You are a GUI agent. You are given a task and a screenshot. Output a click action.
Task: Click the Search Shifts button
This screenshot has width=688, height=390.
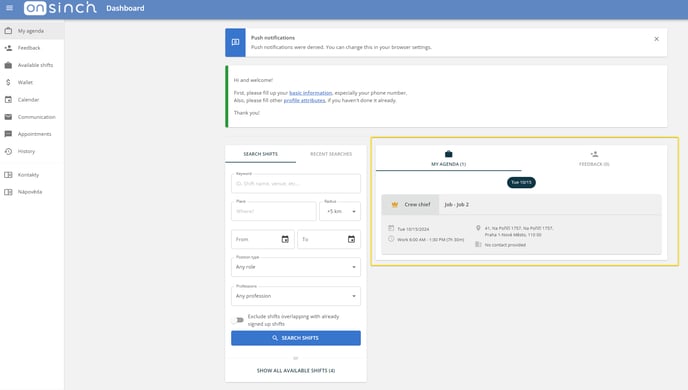[296, 338]
